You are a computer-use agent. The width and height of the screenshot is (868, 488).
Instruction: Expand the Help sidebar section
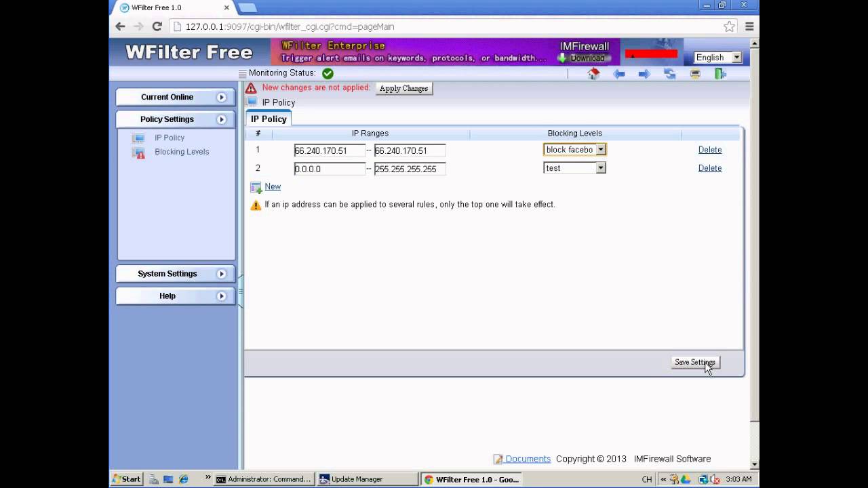coord(176,296)
